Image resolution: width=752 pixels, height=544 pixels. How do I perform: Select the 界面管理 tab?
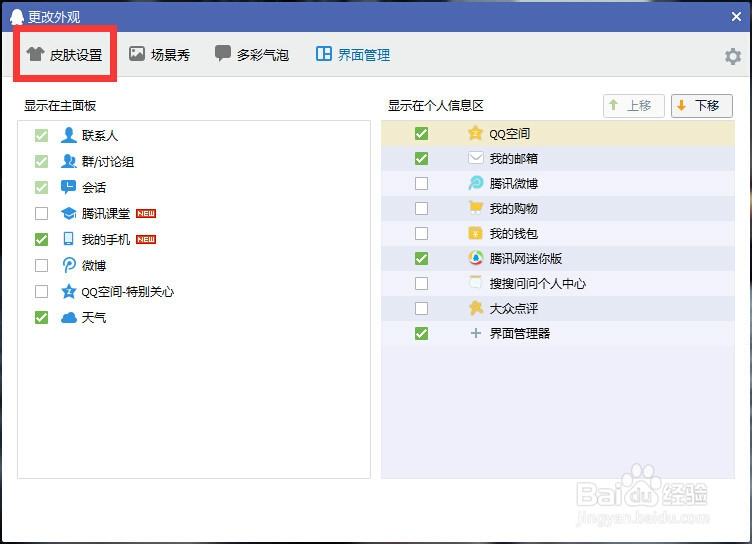click(x=352, y=55)
